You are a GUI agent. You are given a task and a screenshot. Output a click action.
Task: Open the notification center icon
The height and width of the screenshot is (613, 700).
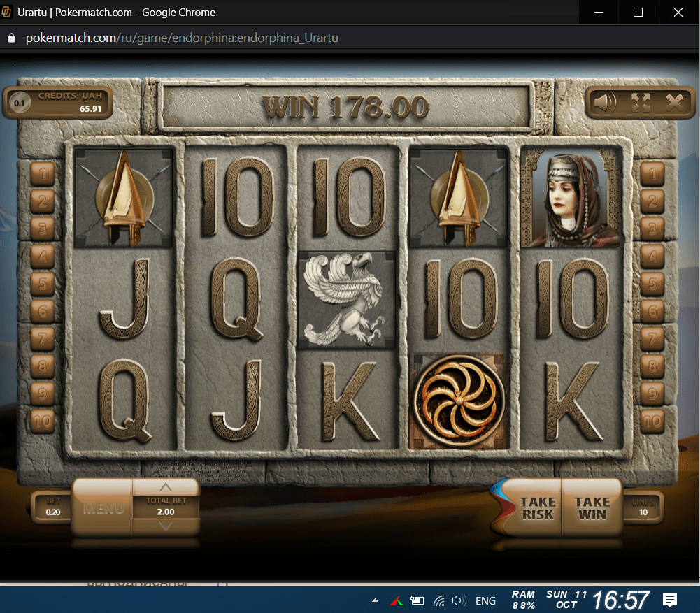[x=670, y=600]
